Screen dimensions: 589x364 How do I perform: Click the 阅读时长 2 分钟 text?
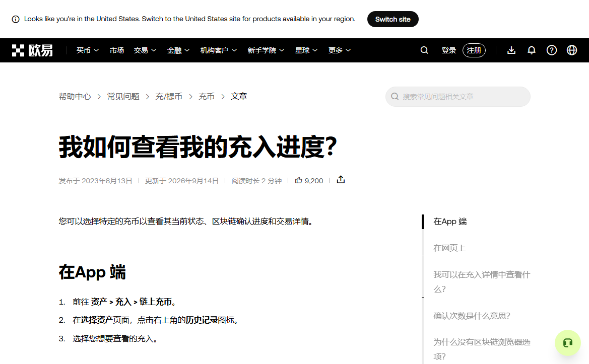(256, 181)
